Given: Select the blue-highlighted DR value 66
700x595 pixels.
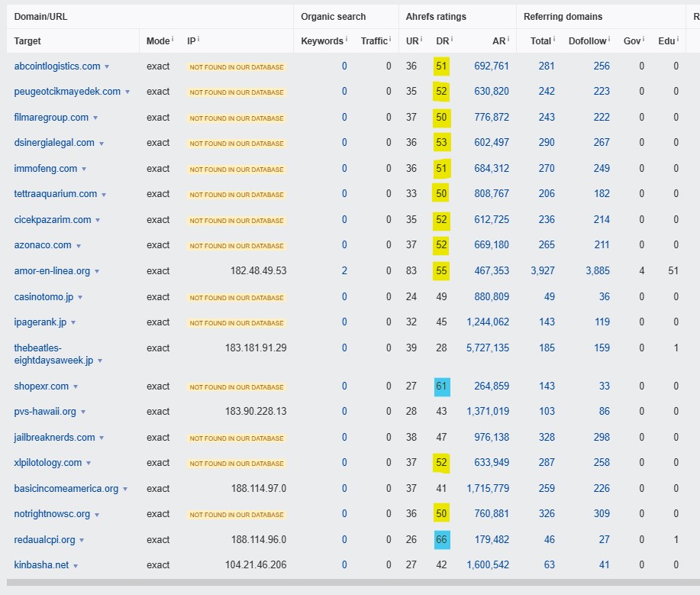Looking at the screenshot, I should 442,539.
